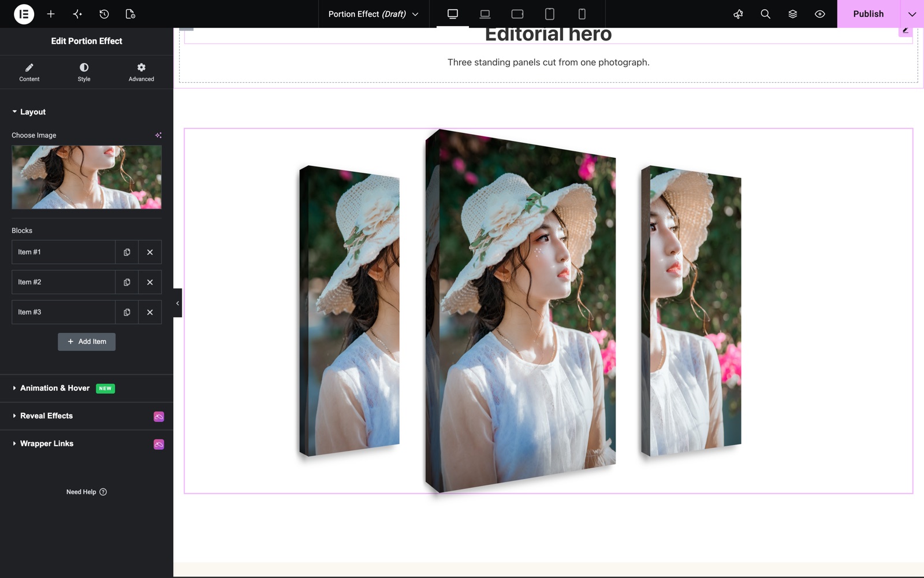Click Wrapper Links pro badge icon
This screenshot has height=578, width=924.
(x=159, y=444)
